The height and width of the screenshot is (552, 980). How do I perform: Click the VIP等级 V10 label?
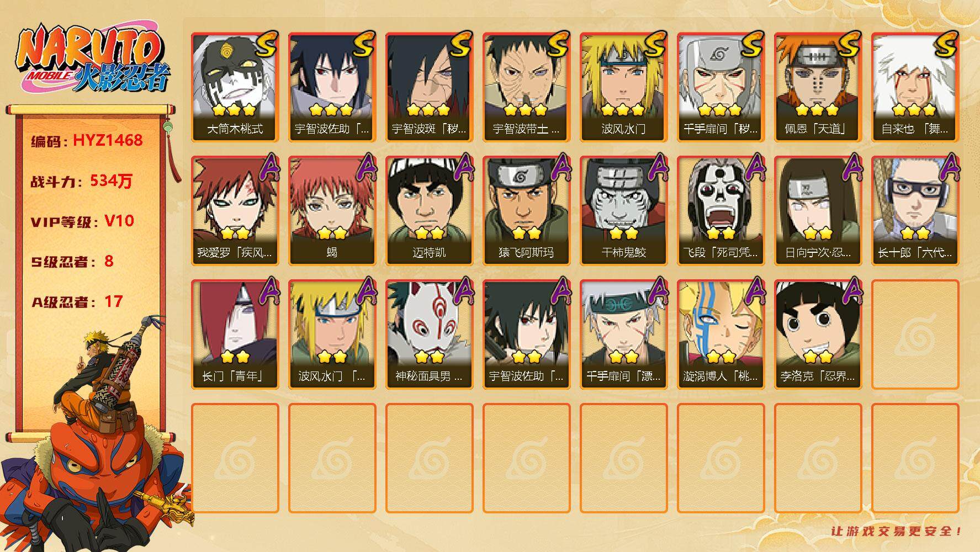pyautogui.click(x=82, y=221)
